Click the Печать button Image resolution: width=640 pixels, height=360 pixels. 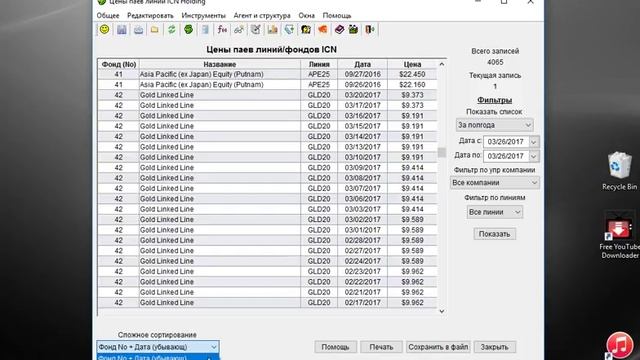(x=381, y=347)
